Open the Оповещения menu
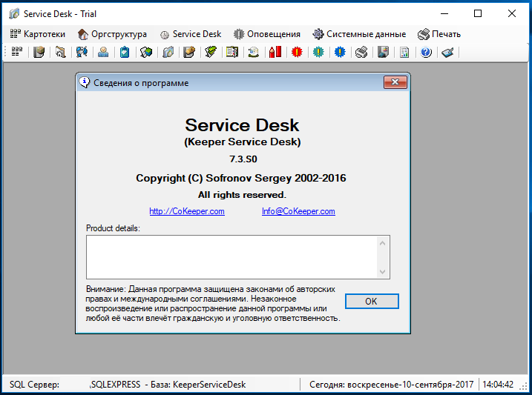The image size is (532, 395). (266, 34)
